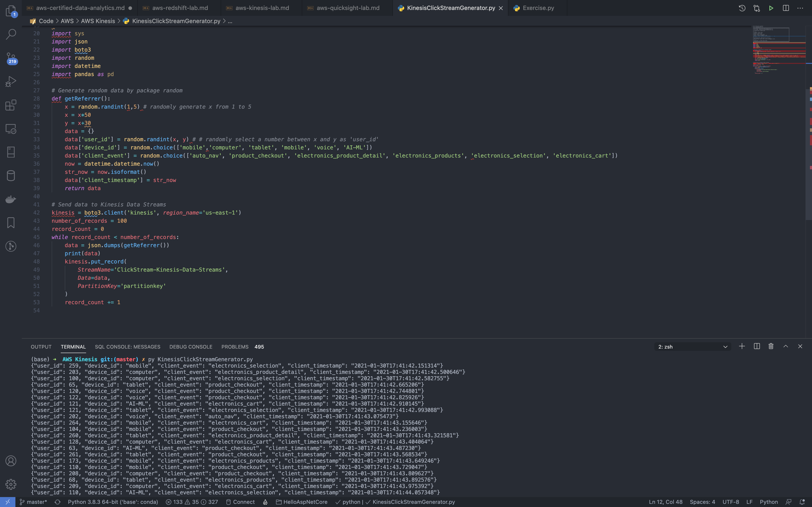
Task: Open the Extensions view
Action: [x=11, y=105]
